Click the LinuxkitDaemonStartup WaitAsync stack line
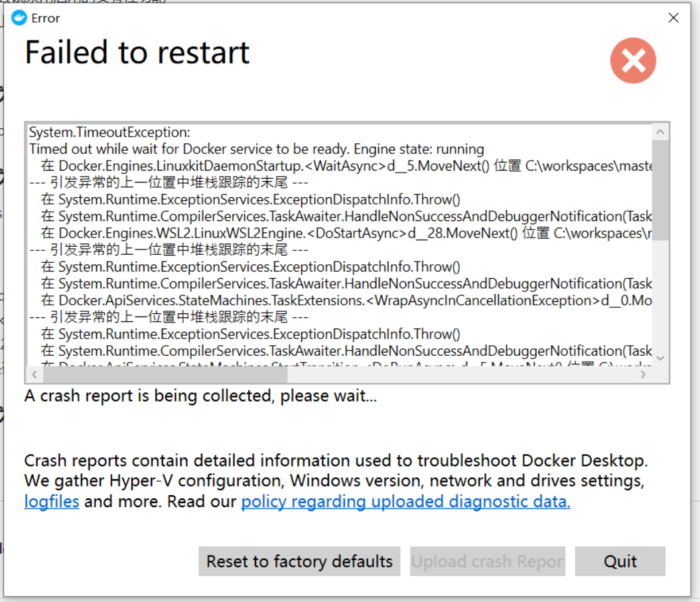The width and height of the screenshot is (700, 602). coord(346,166)
